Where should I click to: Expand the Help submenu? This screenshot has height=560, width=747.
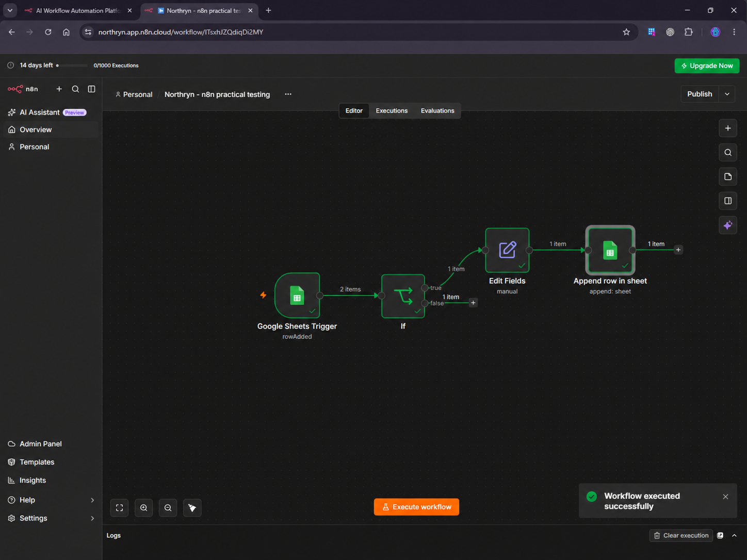pos(92,500)
